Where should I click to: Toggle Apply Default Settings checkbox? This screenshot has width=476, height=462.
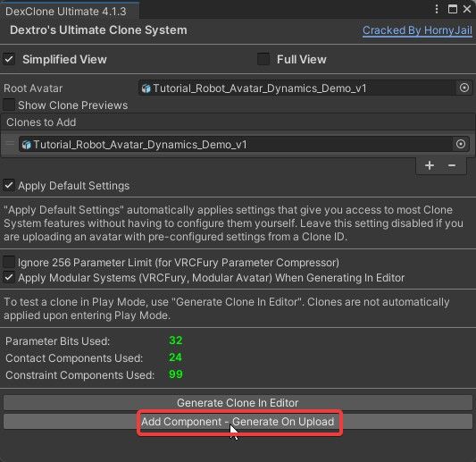(x=9, y=185)
